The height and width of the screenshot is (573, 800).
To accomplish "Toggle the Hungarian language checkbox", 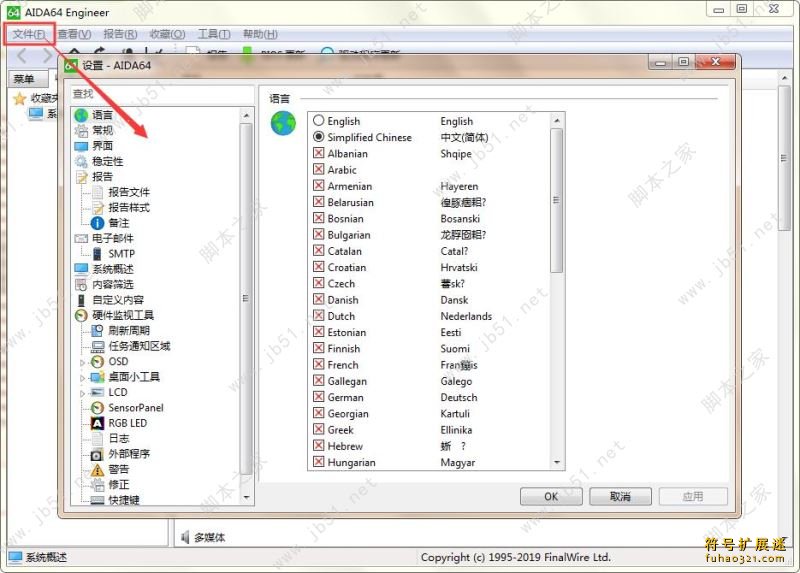I will (x=319, y=462).
